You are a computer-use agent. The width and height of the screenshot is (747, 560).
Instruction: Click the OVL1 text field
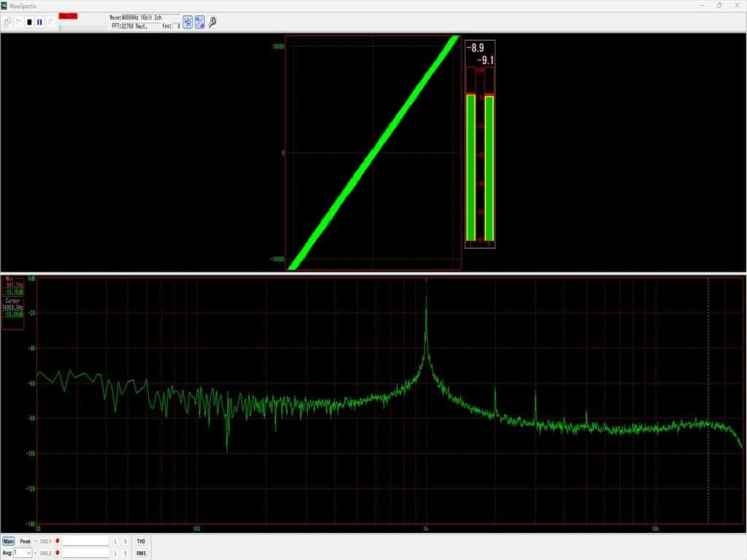point(85,542)
